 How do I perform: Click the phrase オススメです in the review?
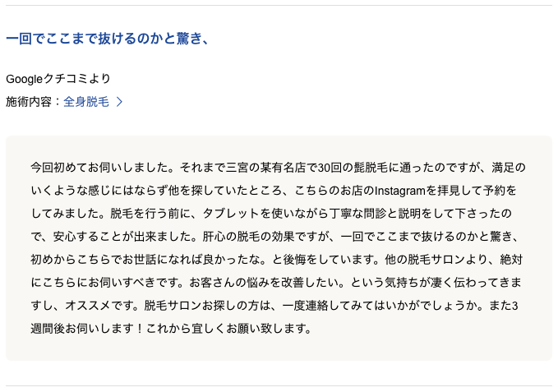[x=99, y=306]
